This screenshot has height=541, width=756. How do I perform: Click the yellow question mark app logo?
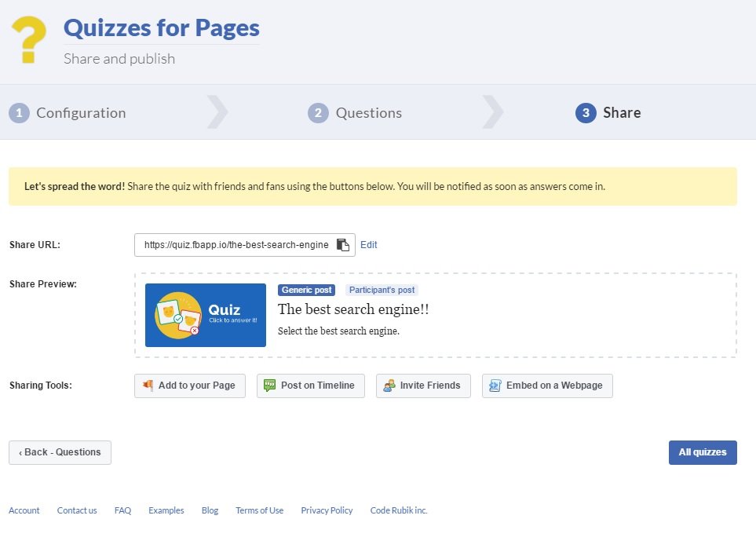coord(29,38)
